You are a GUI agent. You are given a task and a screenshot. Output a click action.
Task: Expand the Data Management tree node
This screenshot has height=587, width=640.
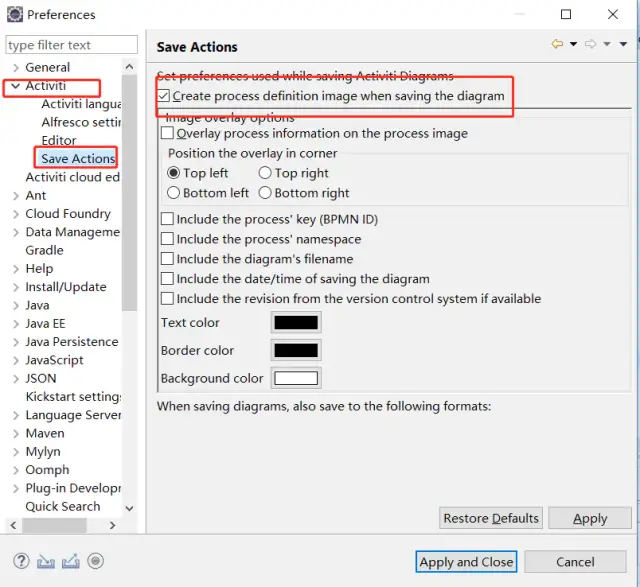(16, 232)
